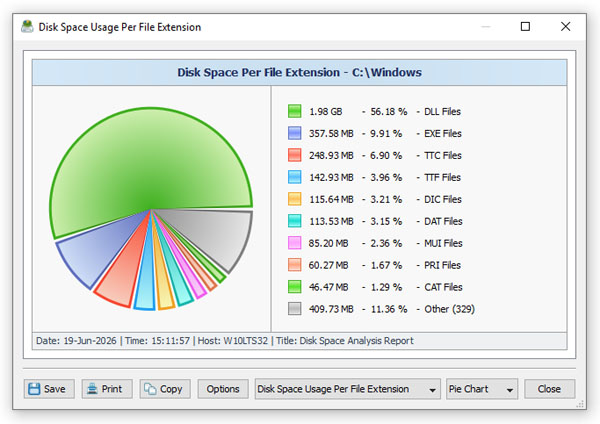The width and height of the screenshot is (600, 424).
Task: Click the '60.27 MB' size value
Action: (x=329, y=265)
